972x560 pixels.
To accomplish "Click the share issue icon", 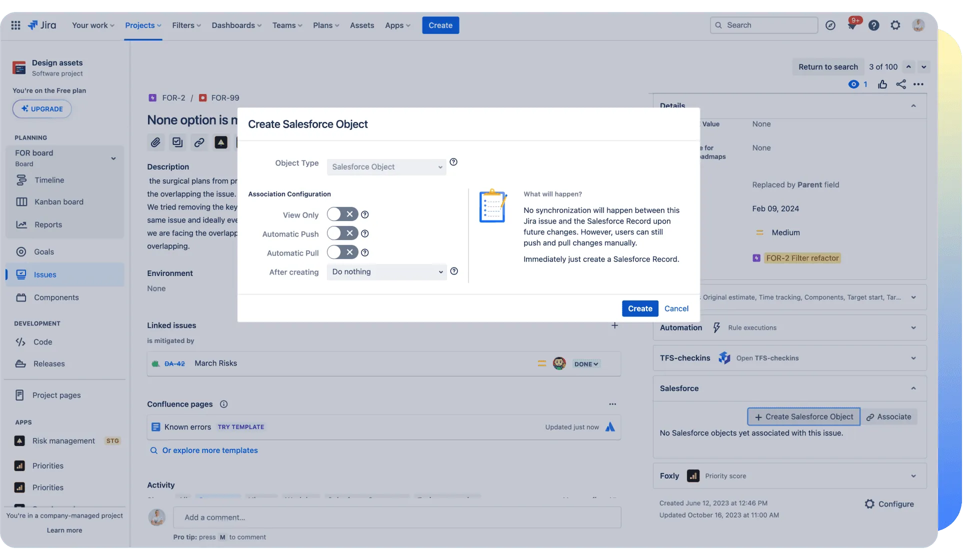I will [x=901, y=84].
